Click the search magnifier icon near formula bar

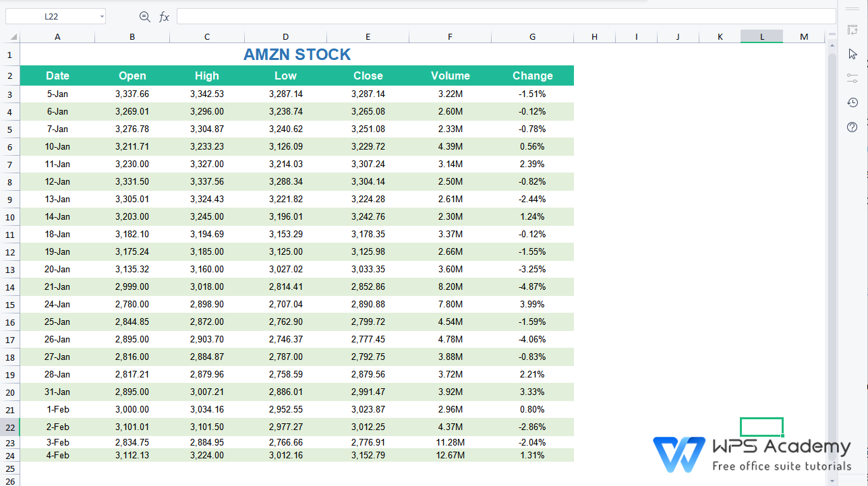click(145, 16)
